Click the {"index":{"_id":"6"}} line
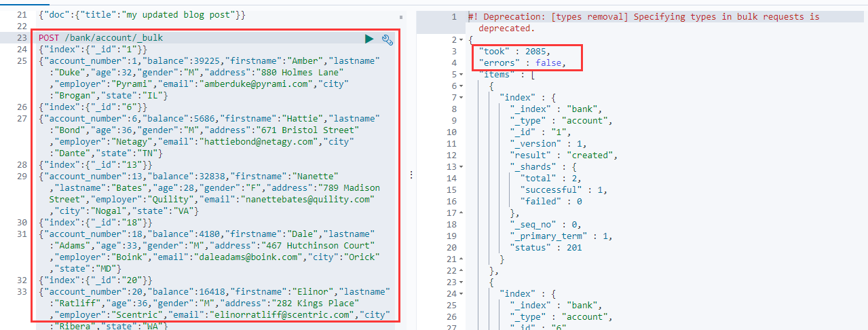The width and height of the screenshot is (868, 330). pos(93,107)
